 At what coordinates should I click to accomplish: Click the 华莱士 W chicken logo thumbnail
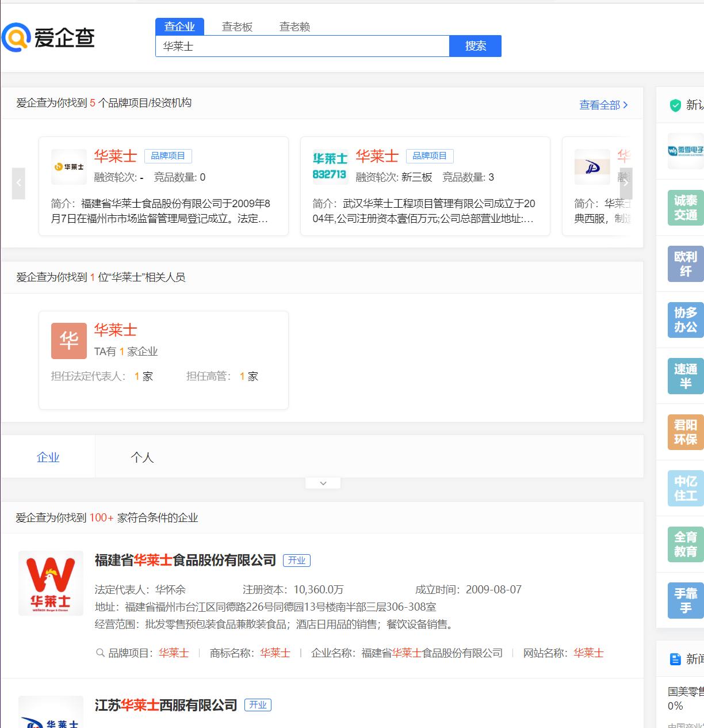(x=51, y=583)
